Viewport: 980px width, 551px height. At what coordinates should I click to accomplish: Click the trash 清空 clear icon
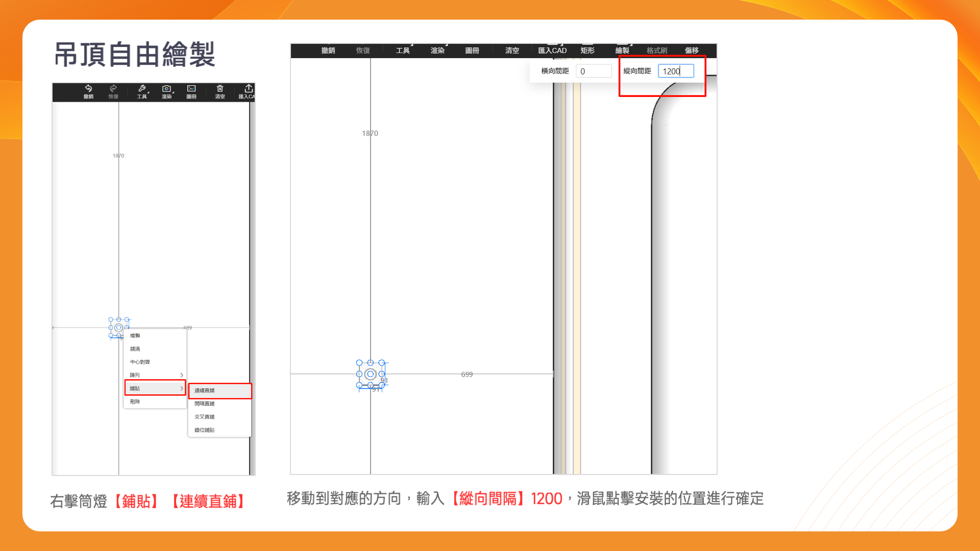tap(220, 89)
